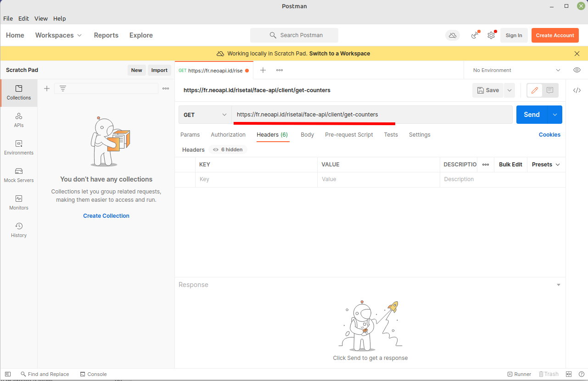
Task: Open the Console in status bar
Action: pyautogui.click(x=93, y=374)
